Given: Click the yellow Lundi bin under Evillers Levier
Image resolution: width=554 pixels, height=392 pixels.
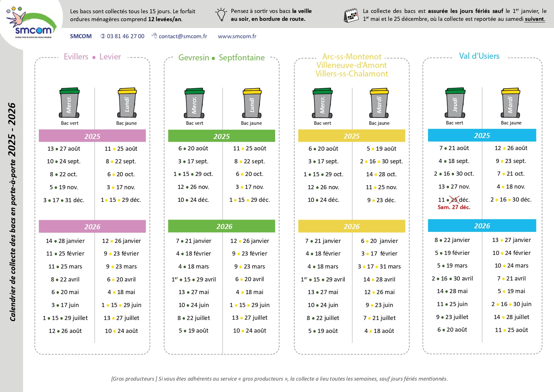Looking at the screenshot, I should [127, 103].
